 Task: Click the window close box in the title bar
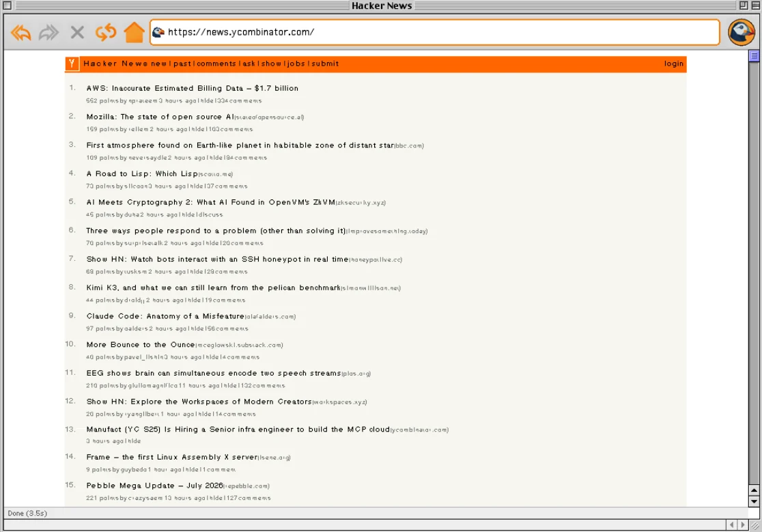(x=8, y=5)
